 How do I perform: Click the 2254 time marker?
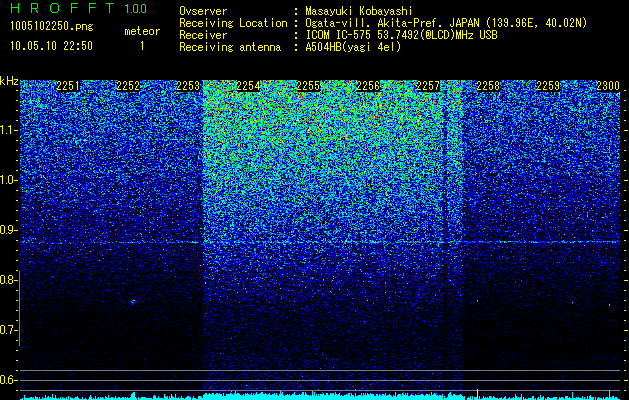(x=248, y=85)
